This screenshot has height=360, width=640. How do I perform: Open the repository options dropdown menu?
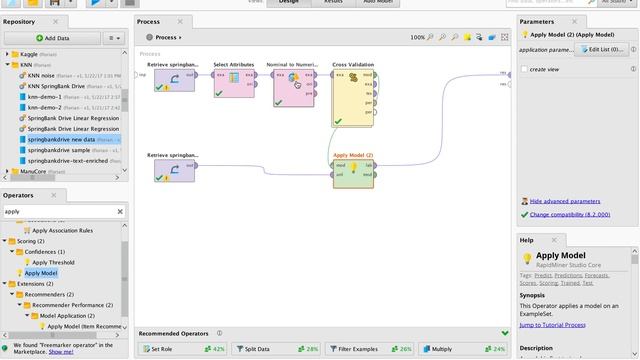point(114,38)
